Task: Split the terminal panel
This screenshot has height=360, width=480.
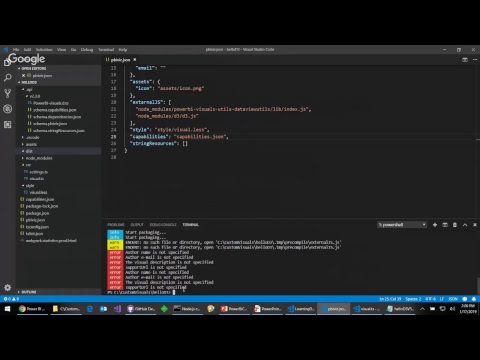Action: 445,225
